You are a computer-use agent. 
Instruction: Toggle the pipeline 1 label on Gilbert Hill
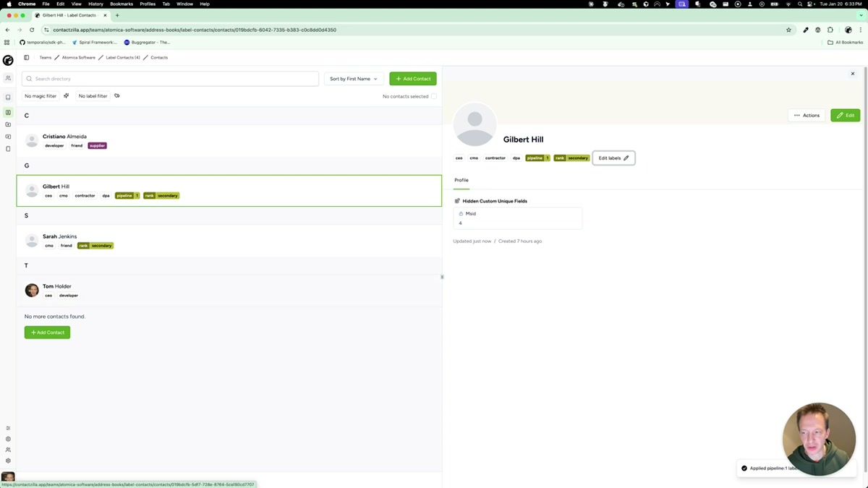tap(126, 195)
